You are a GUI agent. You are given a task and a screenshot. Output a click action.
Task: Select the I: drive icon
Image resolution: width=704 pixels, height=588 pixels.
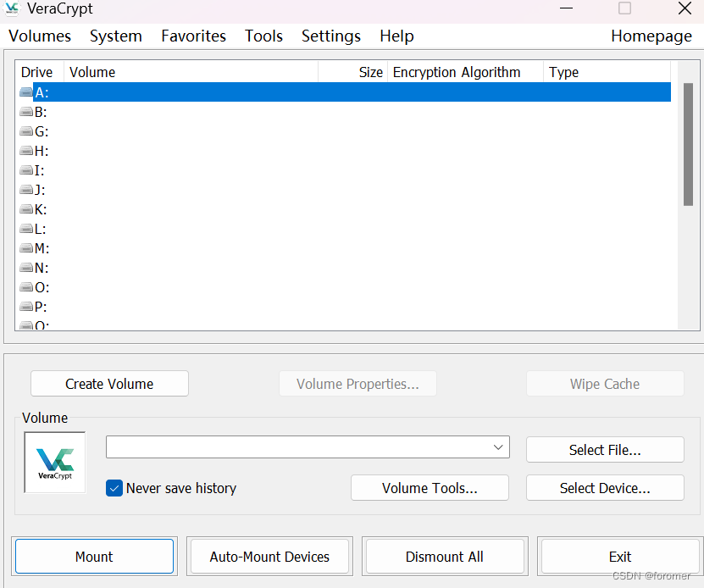tap(26, 170)
